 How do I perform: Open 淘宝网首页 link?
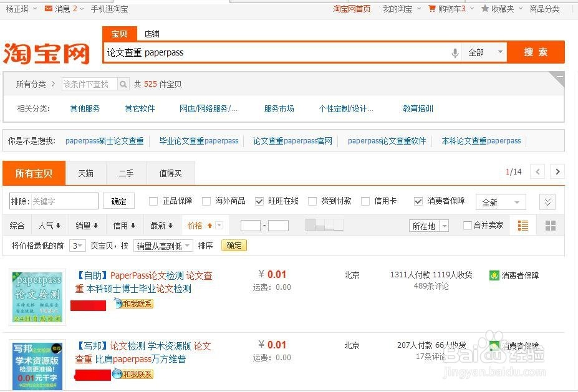coord(352,9)
